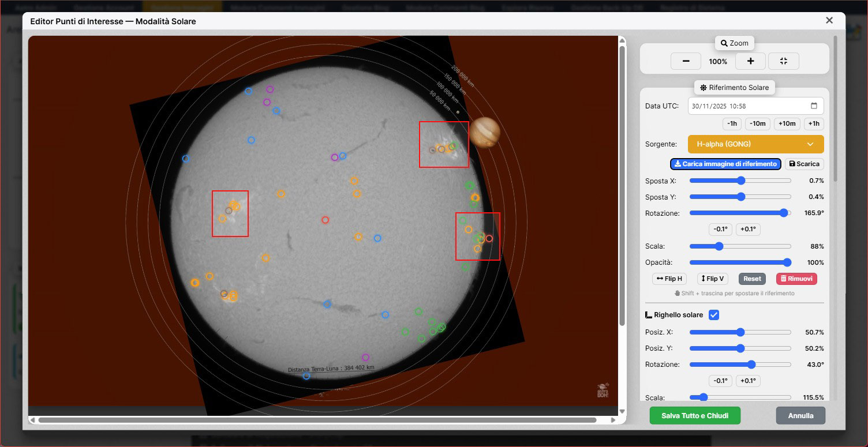
Task: Increase reference rotation by 0.1° under 165.9°
Action: [748, 229]
